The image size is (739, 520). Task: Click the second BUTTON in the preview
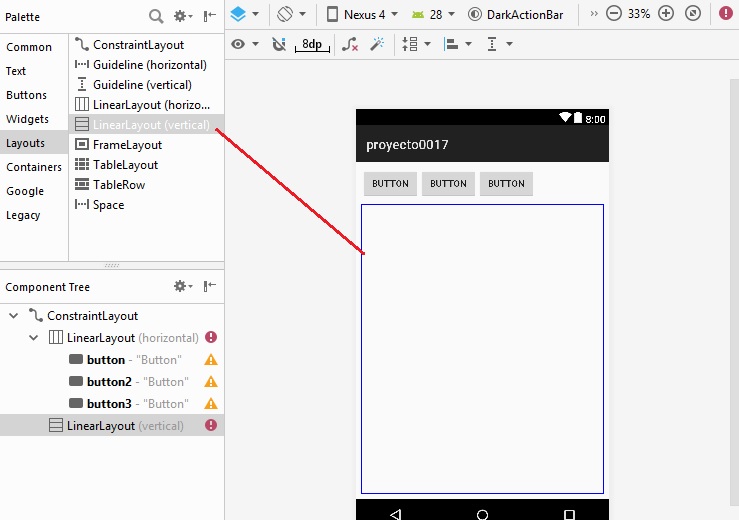(448, 184)
